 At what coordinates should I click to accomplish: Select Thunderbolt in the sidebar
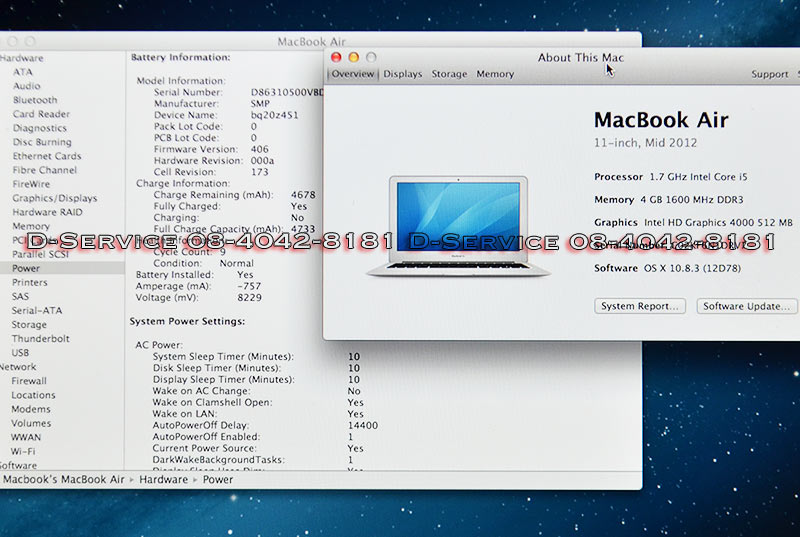pyautogui.click(x=41, y=339)
